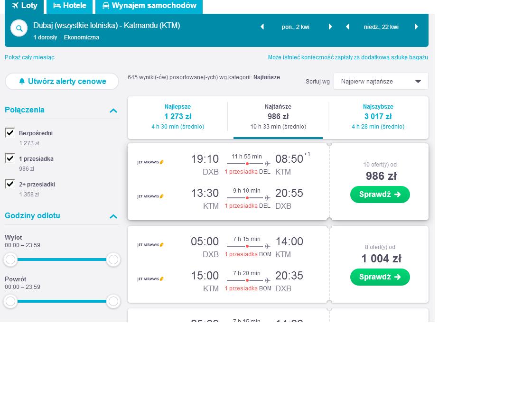Screen dimensions: 532x399
Task: Switch to the Hotele tab
Action: click(x=70, y=6)
